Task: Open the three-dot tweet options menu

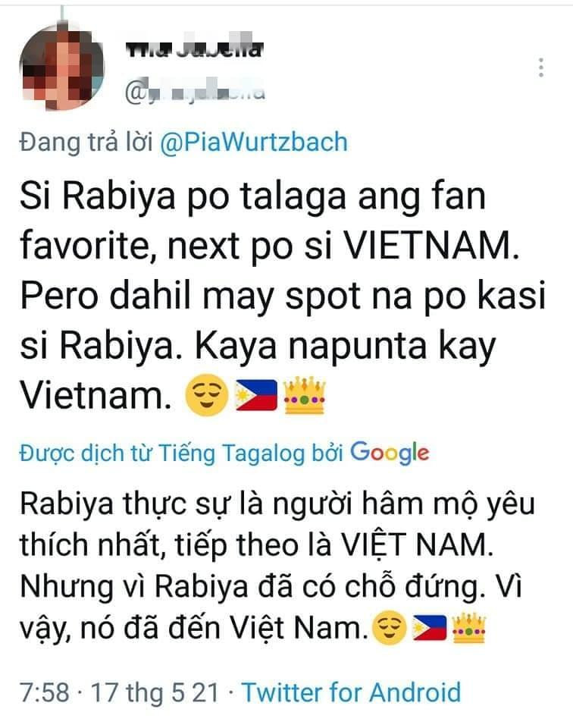Action: click(541, 67)
